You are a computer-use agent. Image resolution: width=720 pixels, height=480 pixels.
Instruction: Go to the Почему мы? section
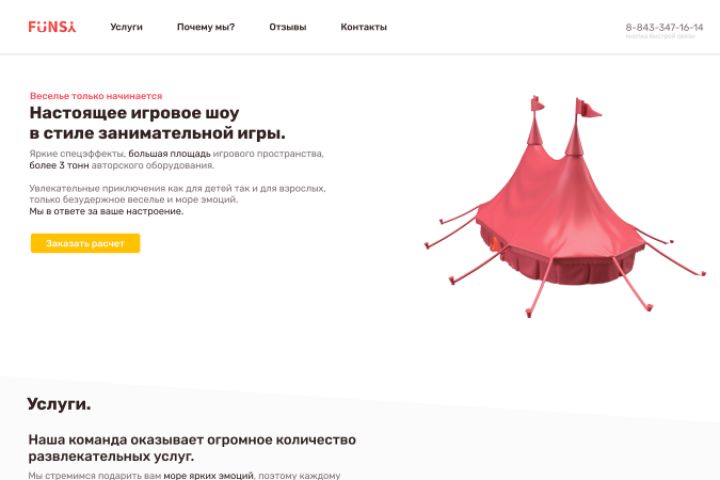pos(206,27)
